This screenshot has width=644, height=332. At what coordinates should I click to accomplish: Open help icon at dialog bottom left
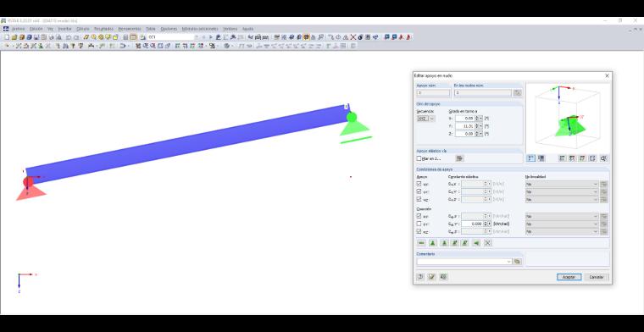(x=420, y=277)
